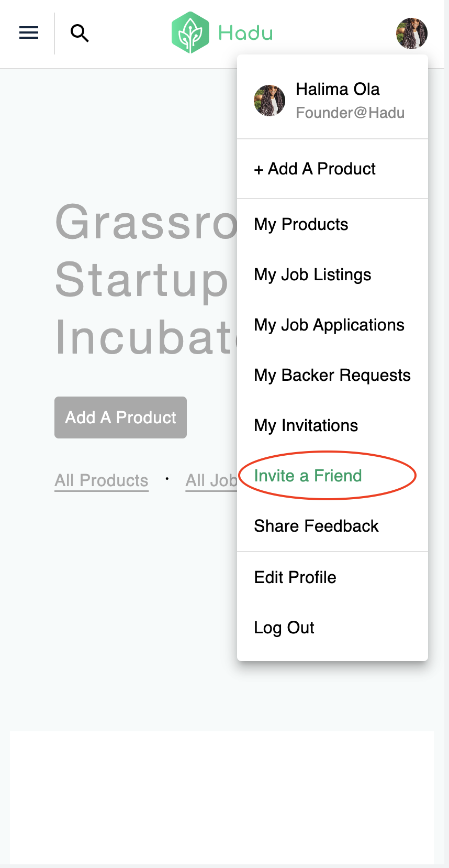449x868 pixels.
Task: Click Log Out
Action: click(284, 628)
